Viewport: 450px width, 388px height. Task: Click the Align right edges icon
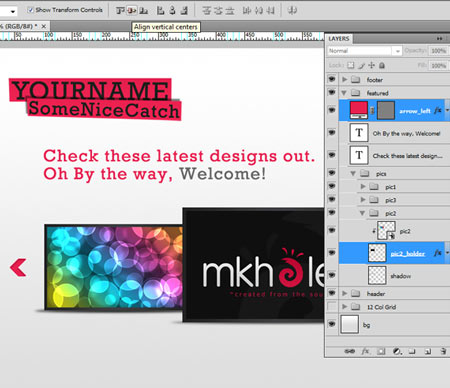click(184, 11)
